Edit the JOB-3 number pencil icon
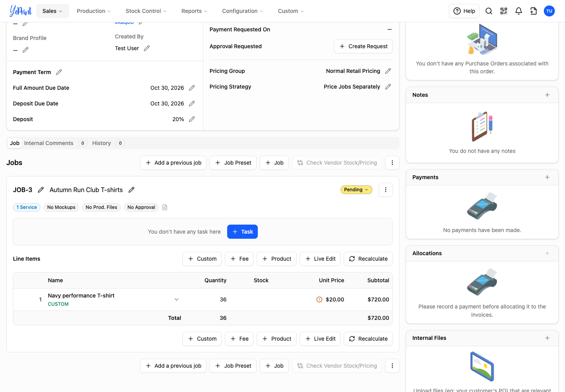The width and height of the screenshot is (565, 392). (41, 190)
